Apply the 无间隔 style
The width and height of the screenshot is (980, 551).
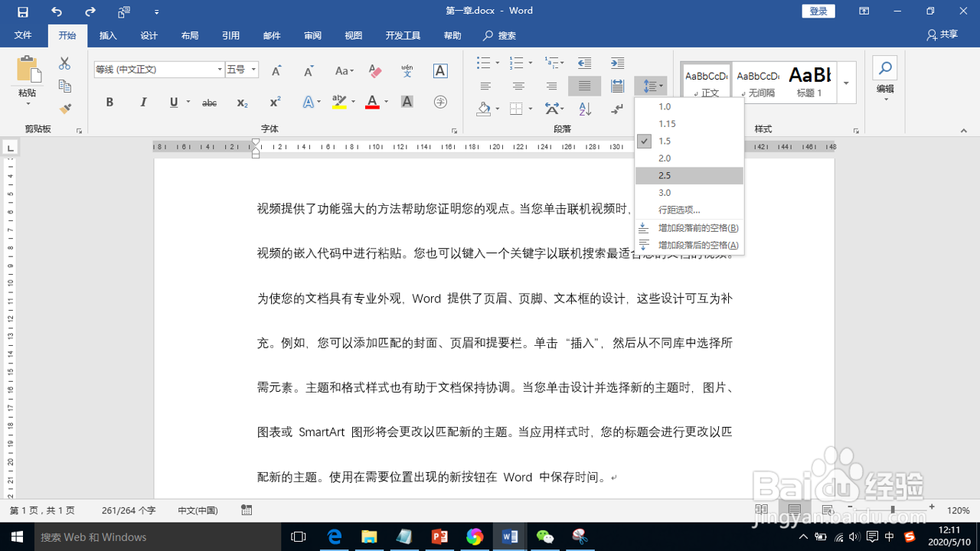[x=758, y=83]
